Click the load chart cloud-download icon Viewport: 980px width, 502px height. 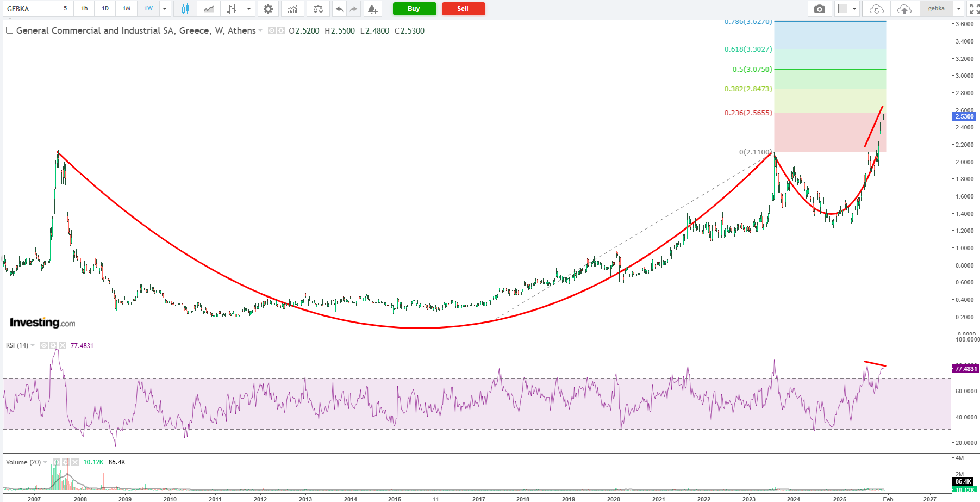click(x=876, y=9)
